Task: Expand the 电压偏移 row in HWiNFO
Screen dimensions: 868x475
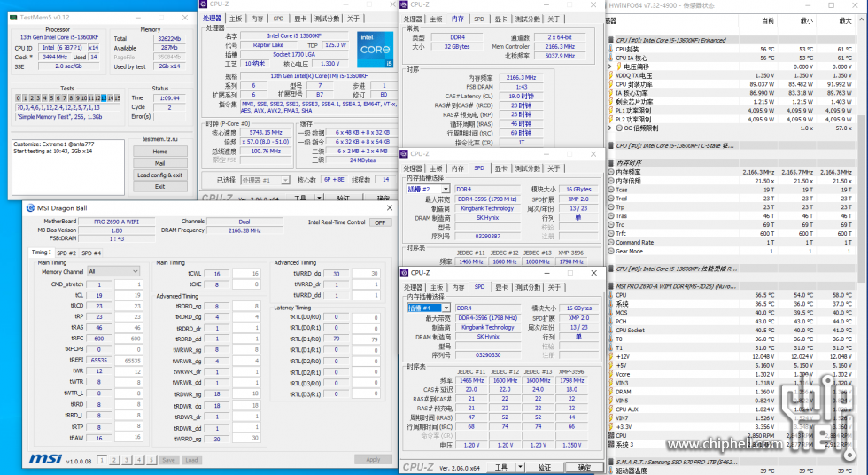Action: coord(610,67)
